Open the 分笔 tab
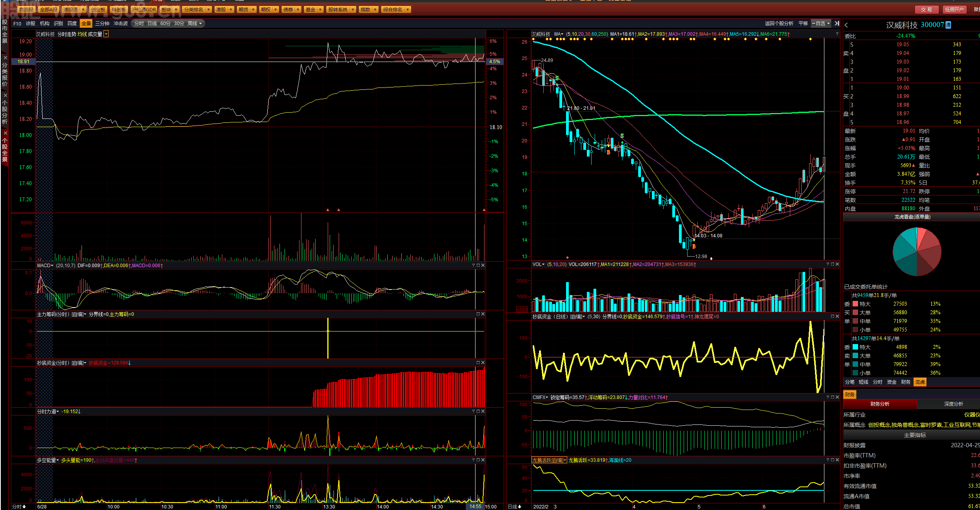The width and height of the screenshot is (980, 510). coord(850,382)
